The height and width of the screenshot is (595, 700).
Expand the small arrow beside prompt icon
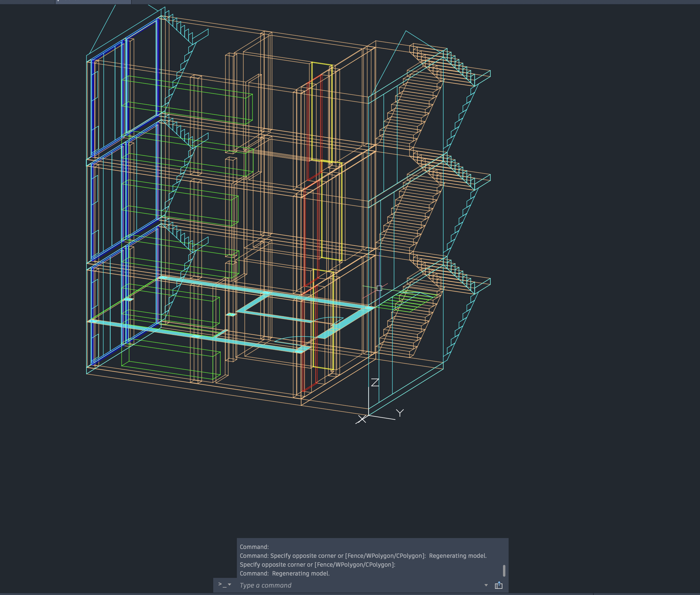229,585
